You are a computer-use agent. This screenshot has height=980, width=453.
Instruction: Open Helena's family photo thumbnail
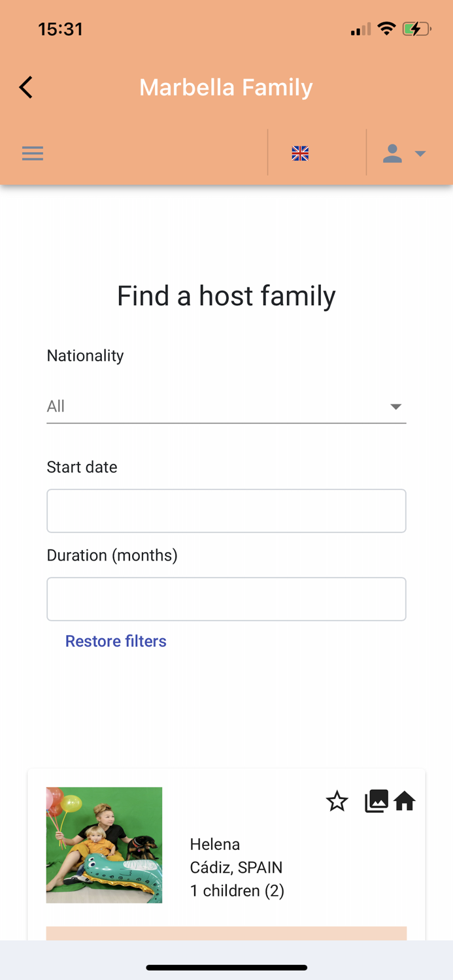pos(104,845)
